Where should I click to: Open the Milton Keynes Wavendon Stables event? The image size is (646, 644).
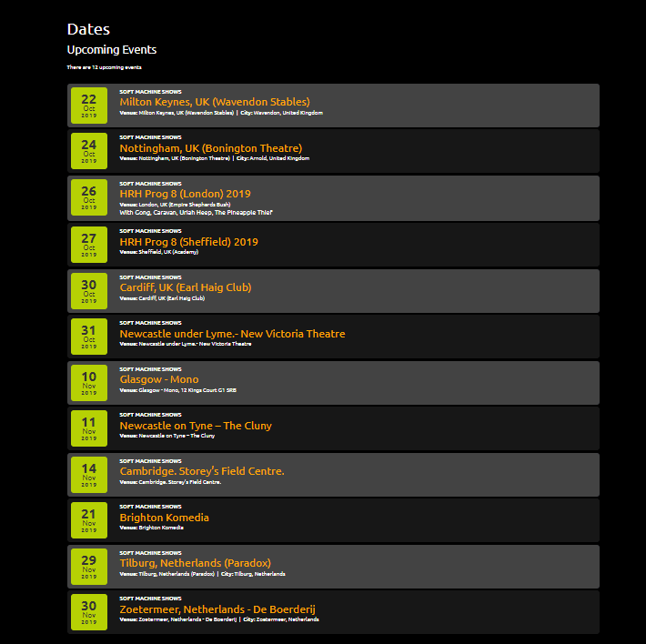tap(214, 102)
